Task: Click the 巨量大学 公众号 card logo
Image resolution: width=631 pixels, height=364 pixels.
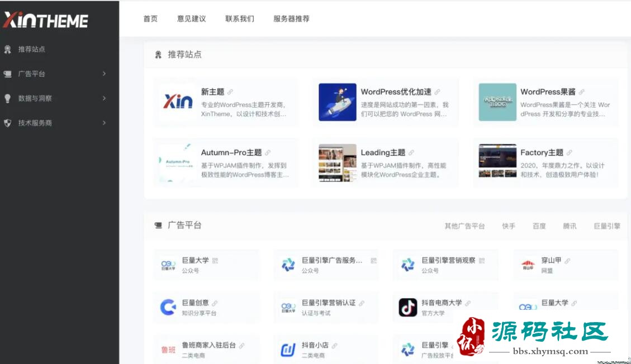Action: (168, 265)
